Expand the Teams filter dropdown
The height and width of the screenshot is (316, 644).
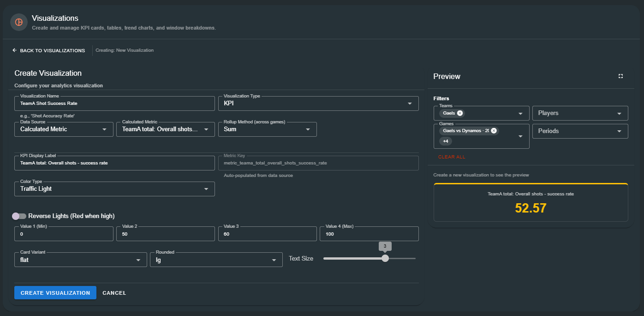click(x=520, y=113)
